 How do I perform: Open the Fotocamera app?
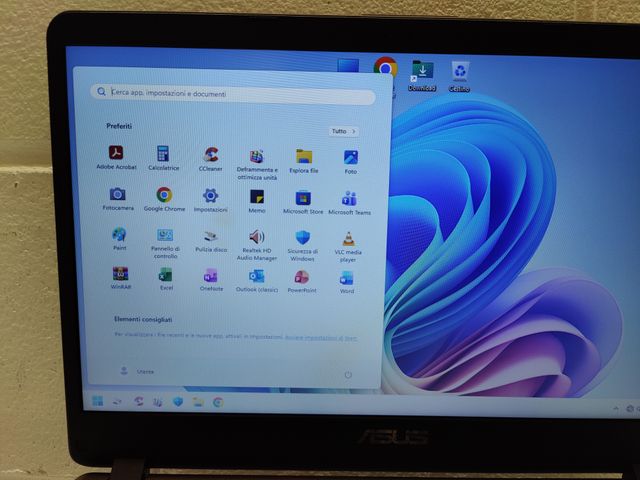pyautogui.click(x=118, y=199)
